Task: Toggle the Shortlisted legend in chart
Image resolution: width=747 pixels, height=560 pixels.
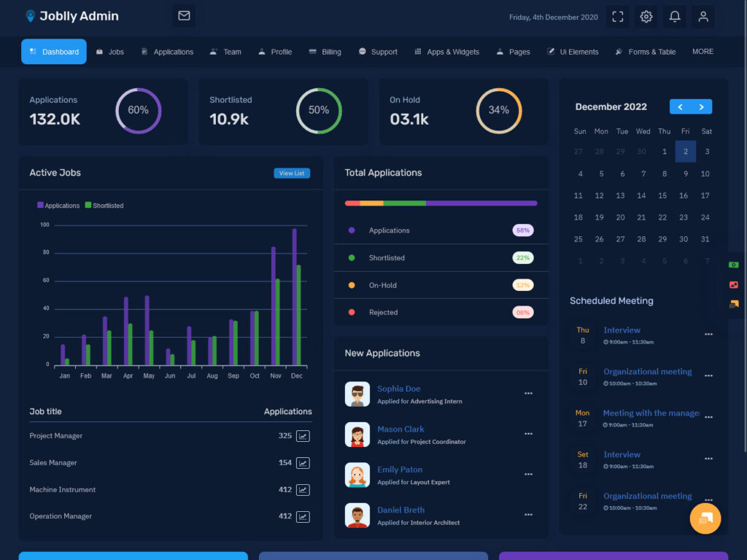Action: click(104, 206)
